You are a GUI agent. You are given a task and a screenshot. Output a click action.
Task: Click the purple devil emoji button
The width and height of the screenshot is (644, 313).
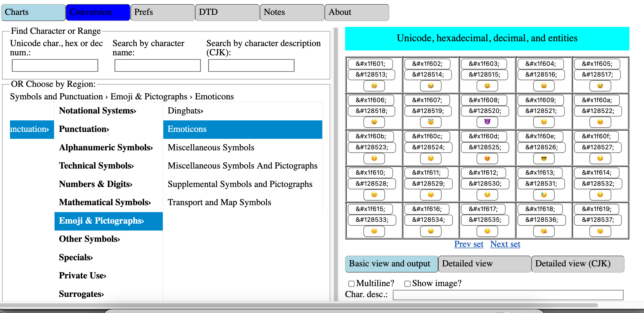[487, 122]
